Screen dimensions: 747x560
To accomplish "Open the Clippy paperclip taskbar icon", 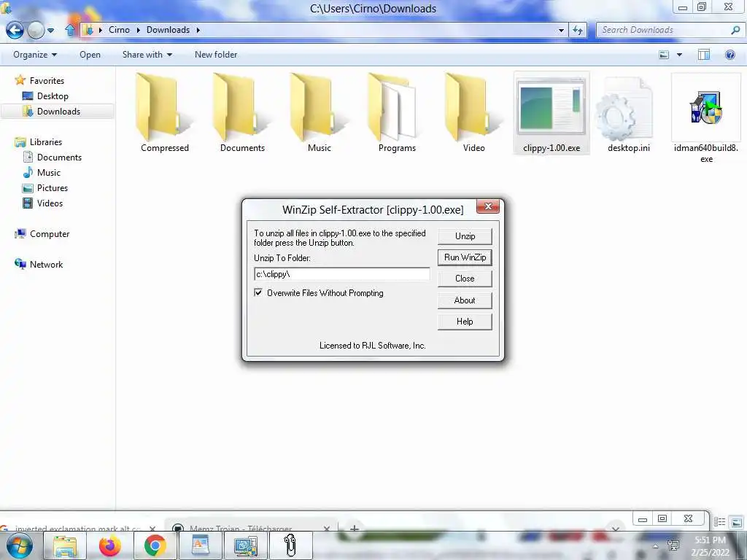I will point(290,545).
